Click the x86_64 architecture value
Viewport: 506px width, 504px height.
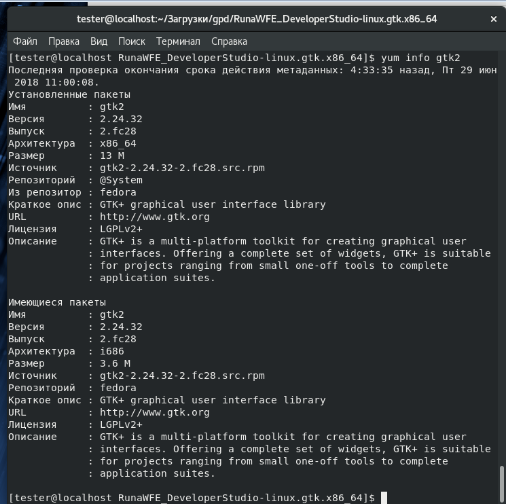(x=118, y=143)
